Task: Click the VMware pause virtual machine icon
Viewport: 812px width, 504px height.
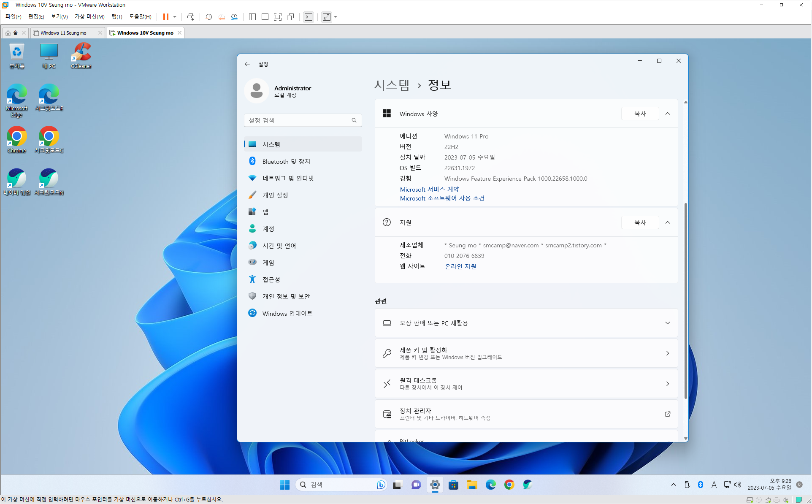Action: pyautogui.click(x=166, y=17)
